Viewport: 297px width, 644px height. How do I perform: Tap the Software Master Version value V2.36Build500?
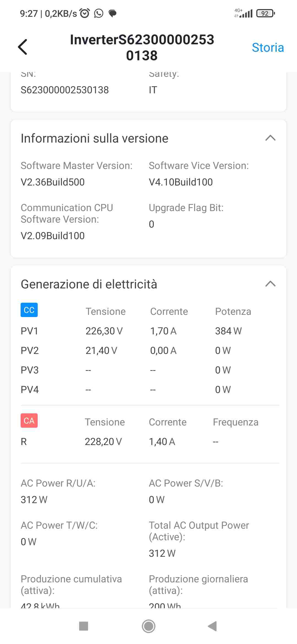tap(53, 182)
